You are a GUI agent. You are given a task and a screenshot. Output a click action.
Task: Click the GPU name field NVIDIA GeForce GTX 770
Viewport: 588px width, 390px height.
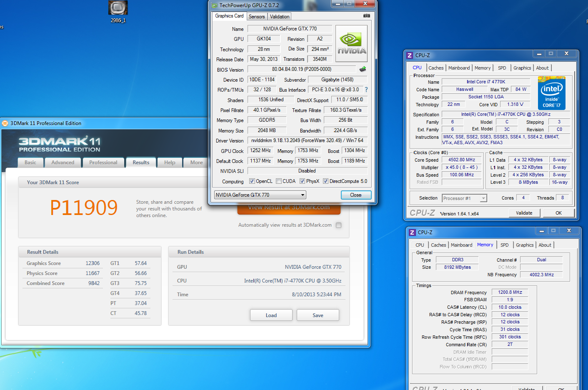tap(290, 29)
